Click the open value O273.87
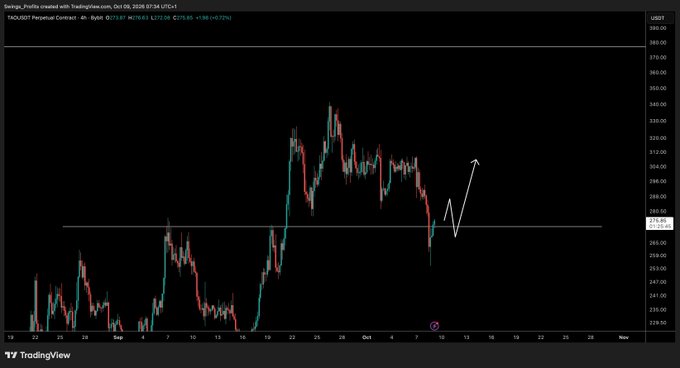Viewport: 680px width, 368px height. [115, 18]
